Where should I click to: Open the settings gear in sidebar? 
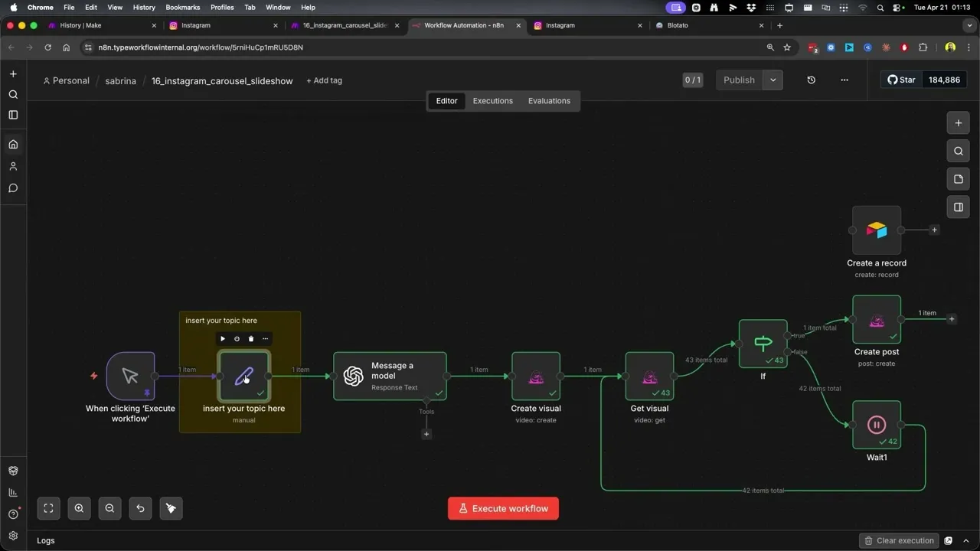coord(13,536)
